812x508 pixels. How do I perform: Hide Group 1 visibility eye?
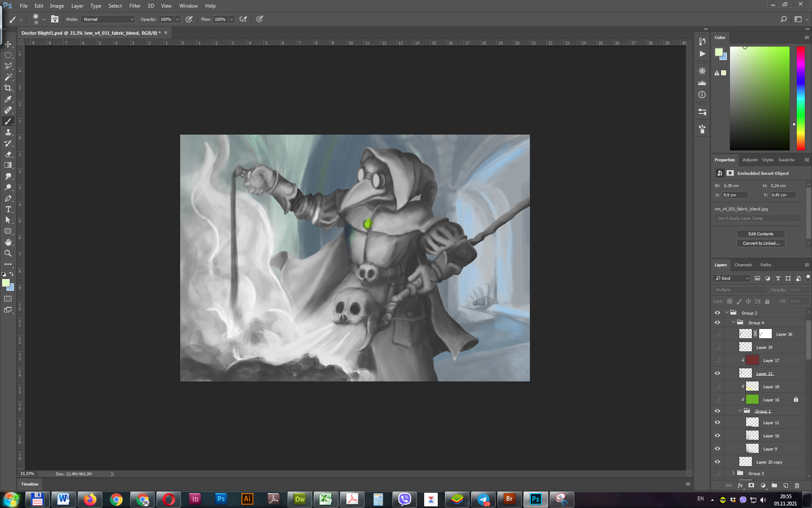click(717, 411)
